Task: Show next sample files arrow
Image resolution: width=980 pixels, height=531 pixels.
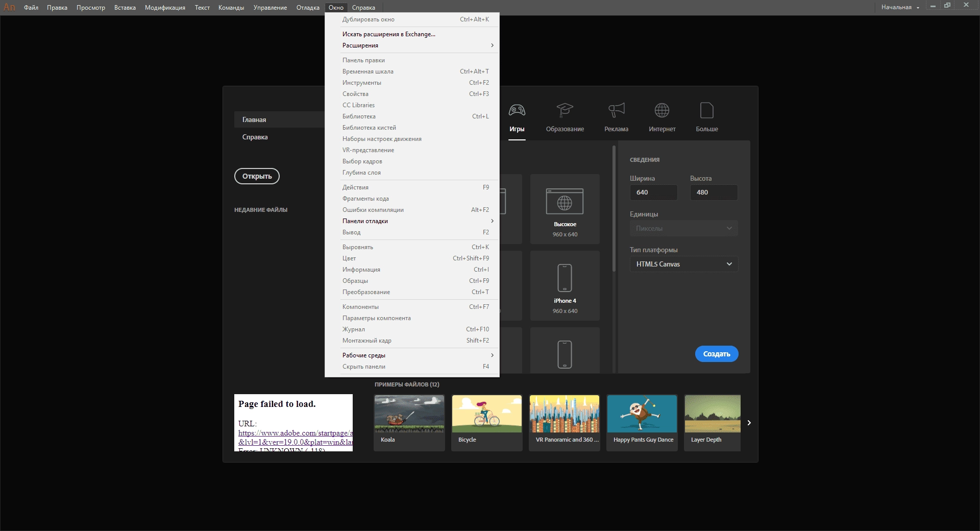Action: (749, 423)
